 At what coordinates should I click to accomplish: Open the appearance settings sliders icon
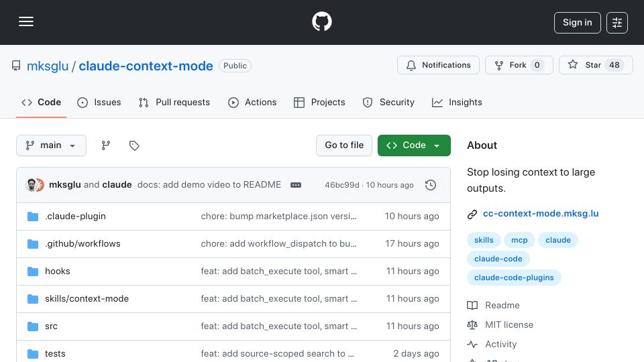tap(617, 23)
